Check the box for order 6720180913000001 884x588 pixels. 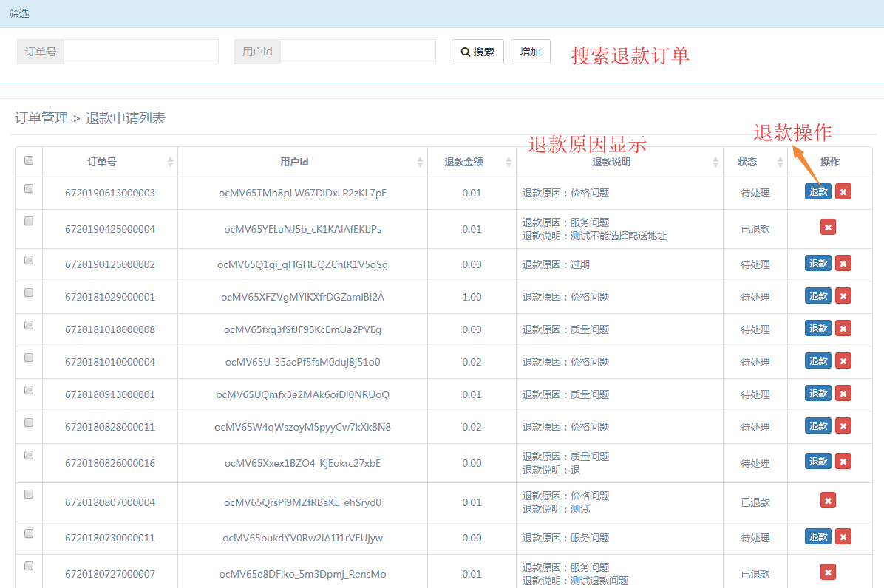coord(29,390)
